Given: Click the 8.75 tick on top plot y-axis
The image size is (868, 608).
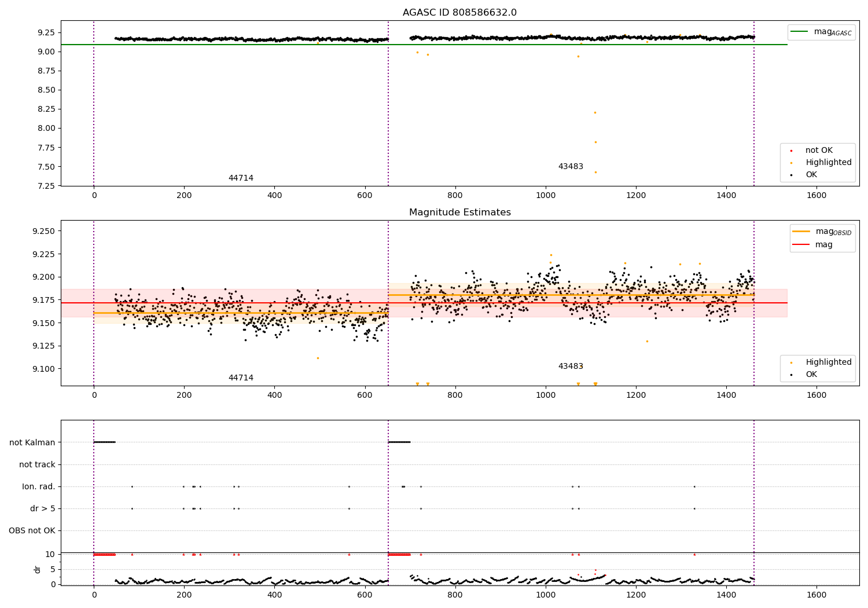Looking at the screenshot, I should (46, 71).
